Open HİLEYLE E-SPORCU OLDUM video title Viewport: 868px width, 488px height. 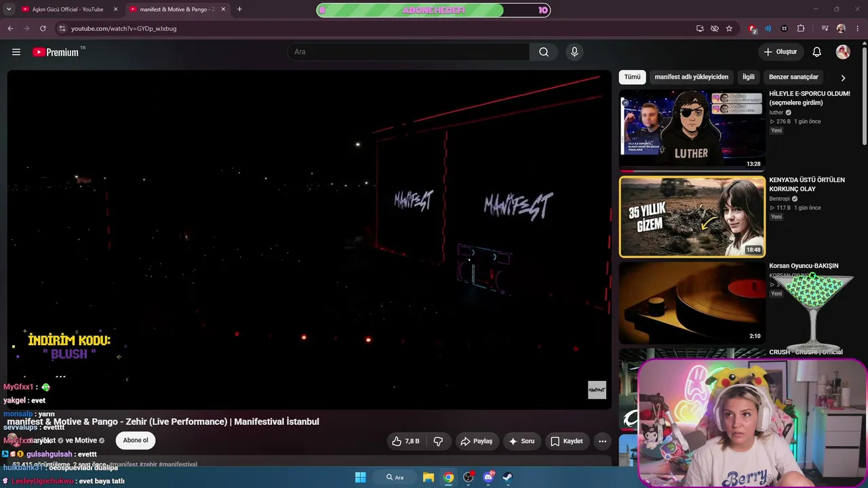[x=810, y=98]
